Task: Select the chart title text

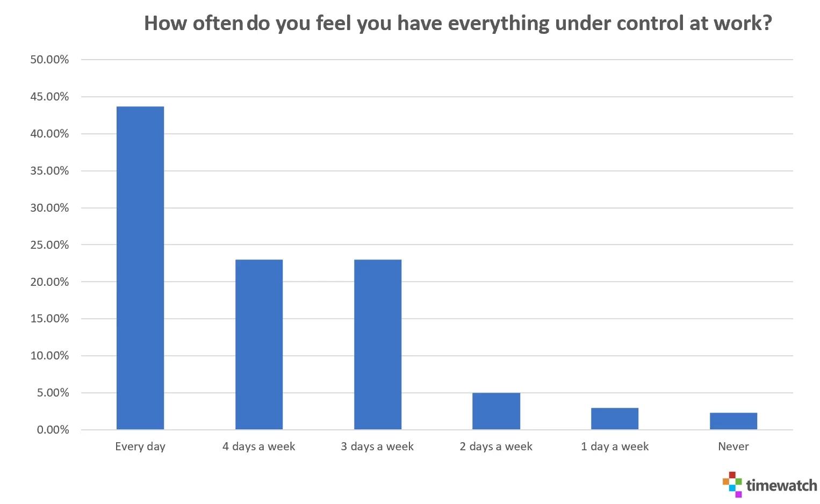Action: point(458,23)
